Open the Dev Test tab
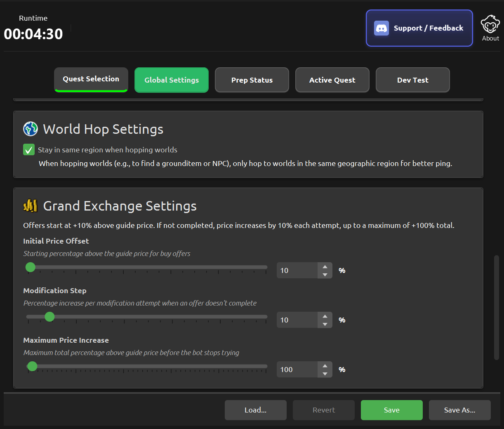Viewport: 504px width, 429px height. point(412,80)
